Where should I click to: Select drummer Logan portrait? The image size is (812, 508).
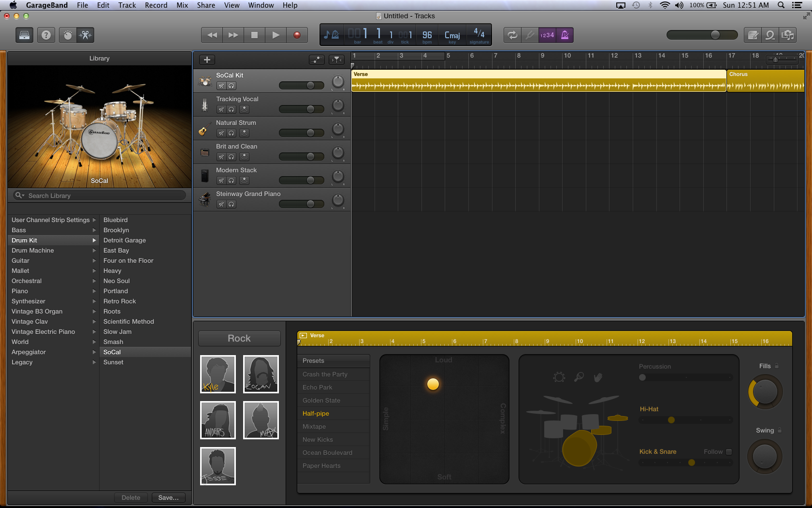tap(261, 374)
